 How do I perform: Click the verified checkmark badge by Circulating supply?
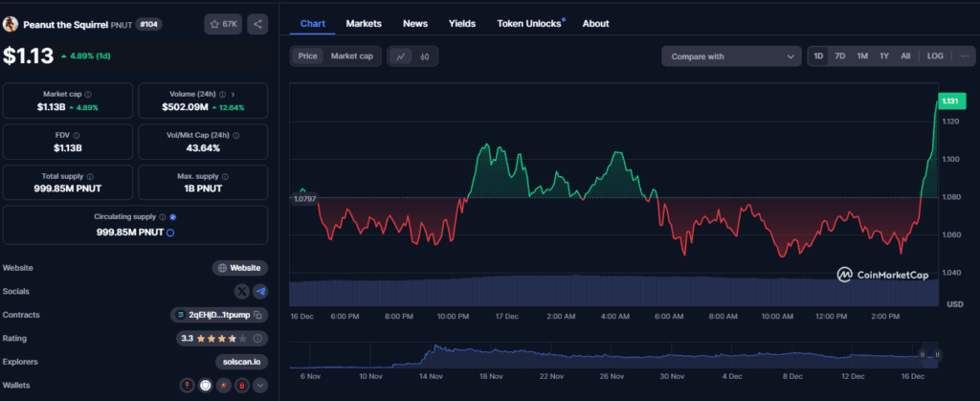pyautogui.click(x=173, y=217)
